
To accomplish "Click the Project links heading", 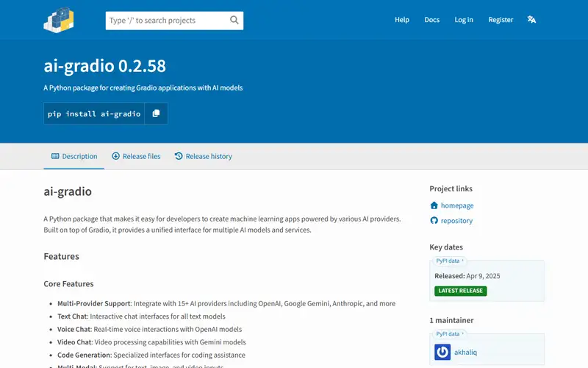I will [x=451, y=189].
